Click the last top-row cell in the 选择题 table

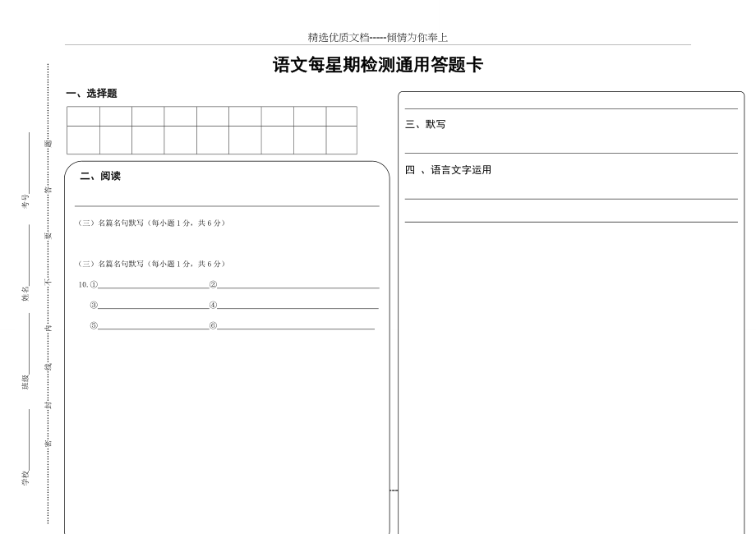[341, 116]
